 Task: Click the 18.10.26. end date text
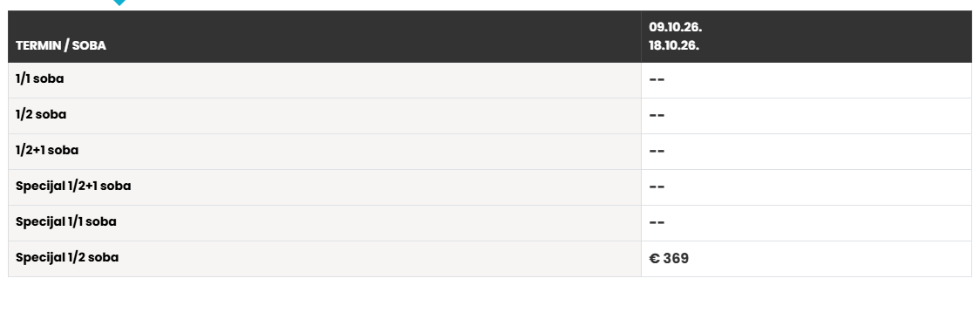pyautogui.click(x=674, y=45)
